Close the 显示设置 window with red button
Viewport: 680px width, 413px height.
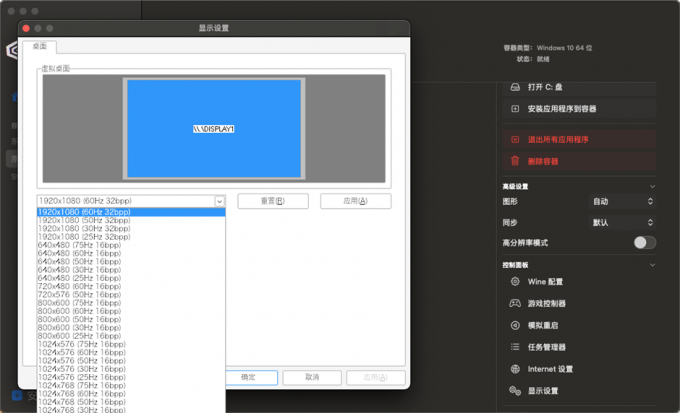(x=26, y=28)
